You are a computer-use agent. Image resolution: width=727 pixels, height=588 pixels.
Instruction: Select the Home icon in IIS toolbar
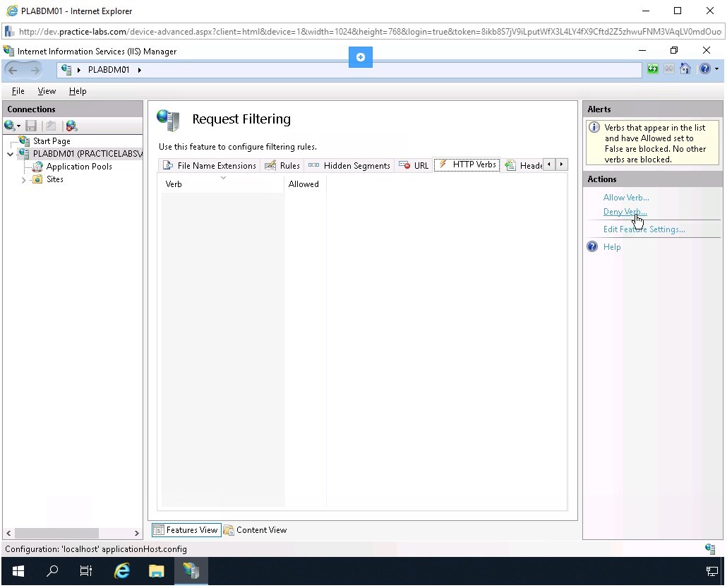click(x=685, y=68)
